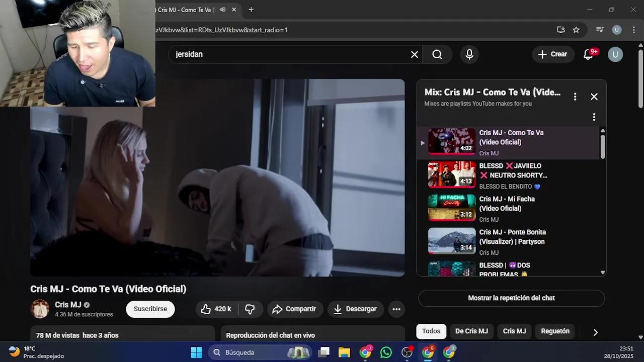Click the install app icon in address bar
The image size is (644, 362).
[x=560, y=30]
